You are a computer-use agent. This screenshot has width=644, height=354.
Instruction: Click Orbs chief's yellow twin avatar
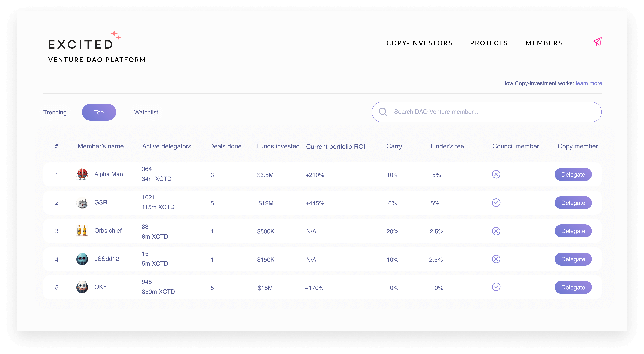coord(82,231)
